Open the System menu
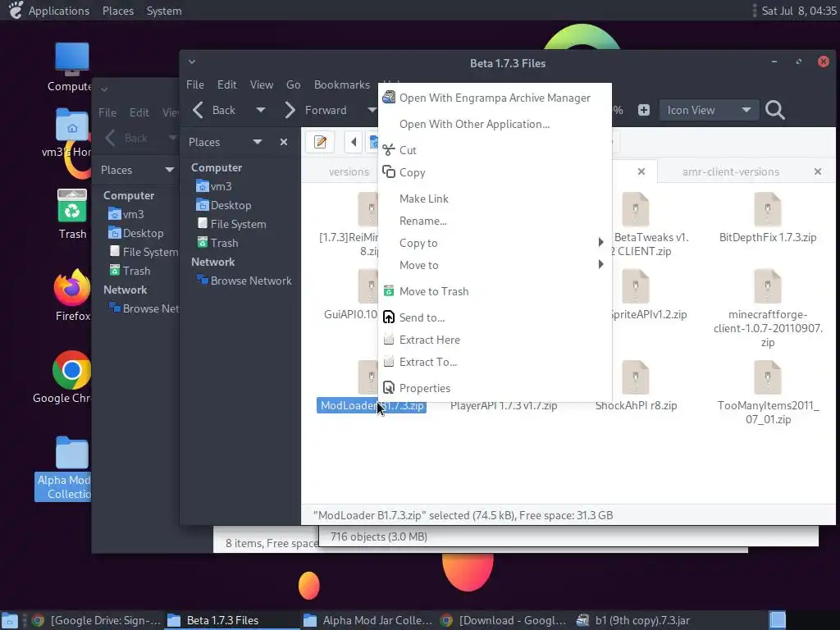 (x=164, y=11)
